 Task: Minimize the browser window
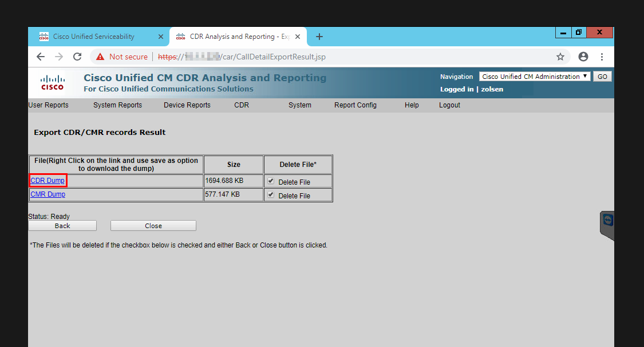click(563, 33)
